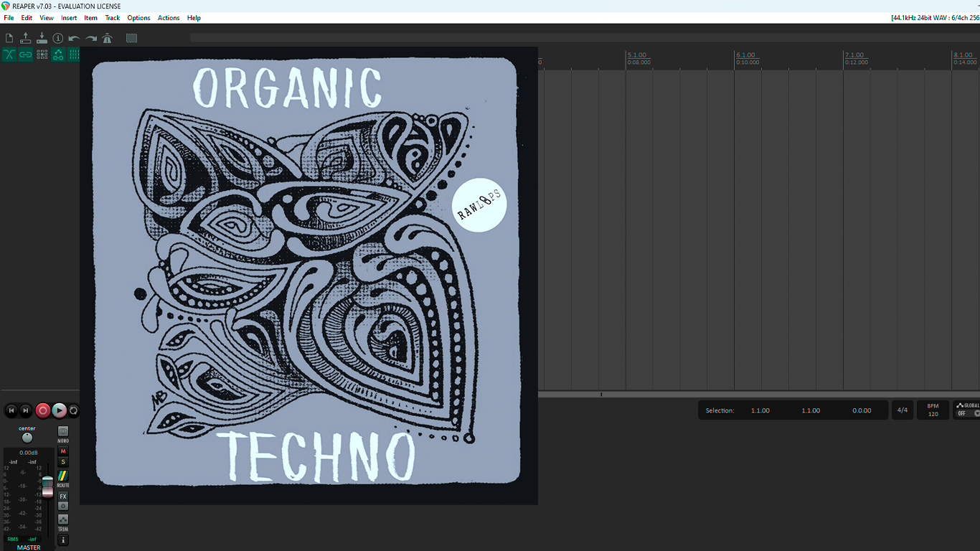Open the Help menu

click(194, 18)
